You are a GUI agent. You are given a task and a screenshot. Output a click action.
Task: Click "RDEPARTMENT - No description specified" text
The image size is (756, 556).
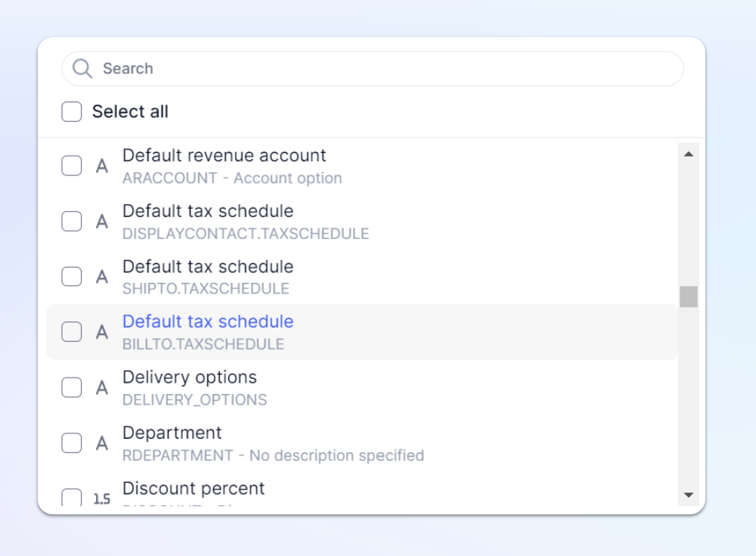(274, 455)
